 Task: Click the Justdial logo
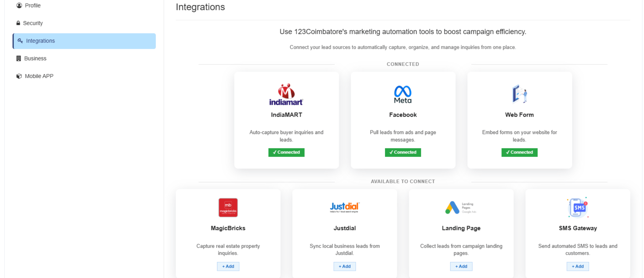345,207
